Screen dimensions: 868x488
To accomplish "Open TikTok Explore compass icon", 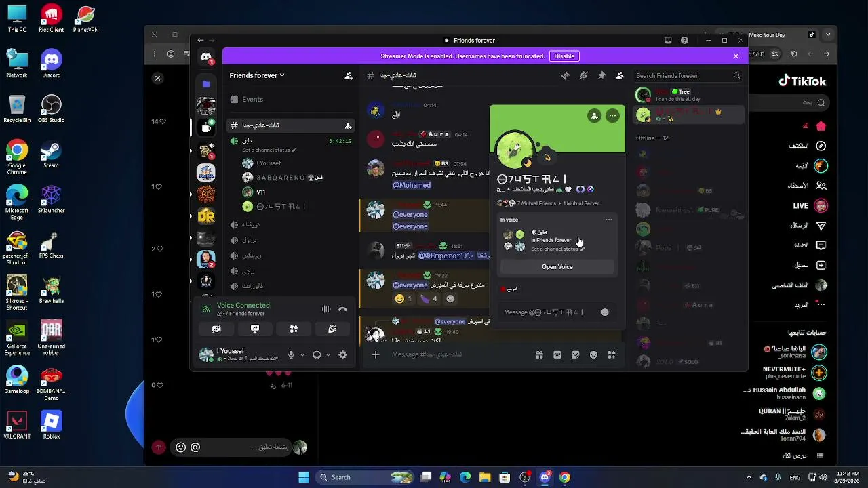I will click(x=821, y=146).
